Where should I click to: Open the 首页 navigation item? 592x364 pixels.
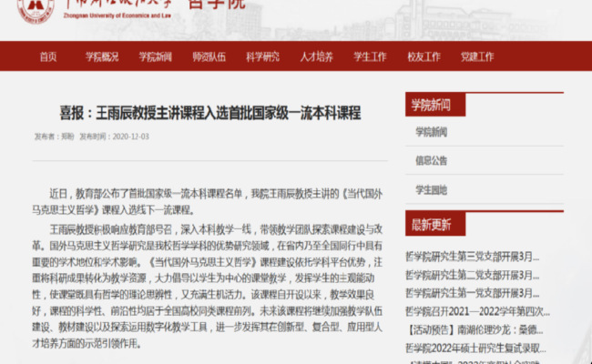48,56
